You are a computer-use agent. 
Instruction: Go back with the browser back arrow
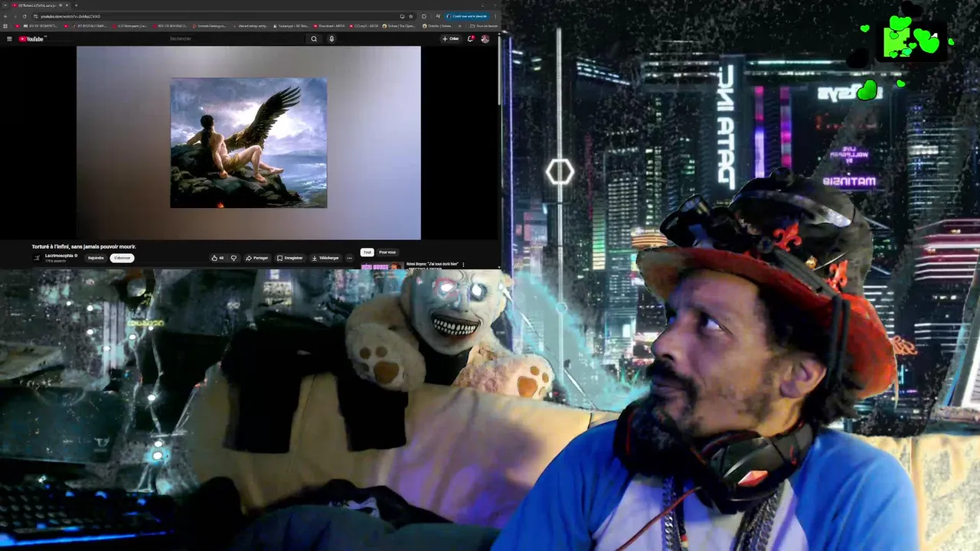(5, 16)
